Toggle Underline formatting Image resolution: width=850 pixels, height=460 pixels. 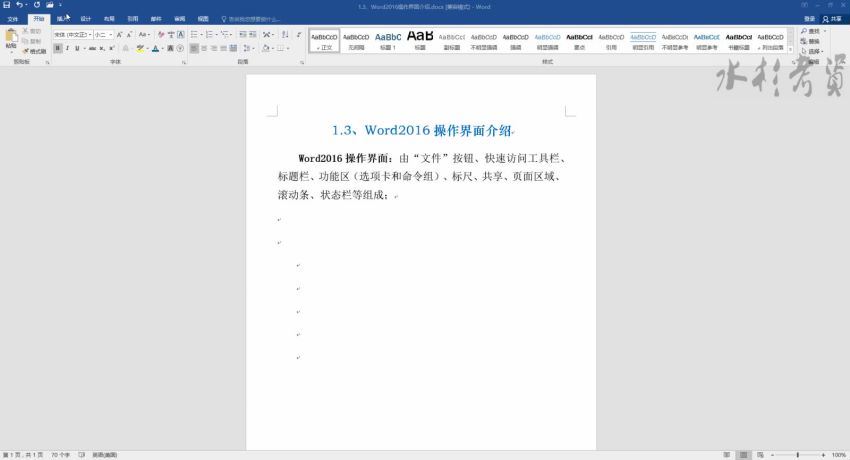click(x=77, y=48)
